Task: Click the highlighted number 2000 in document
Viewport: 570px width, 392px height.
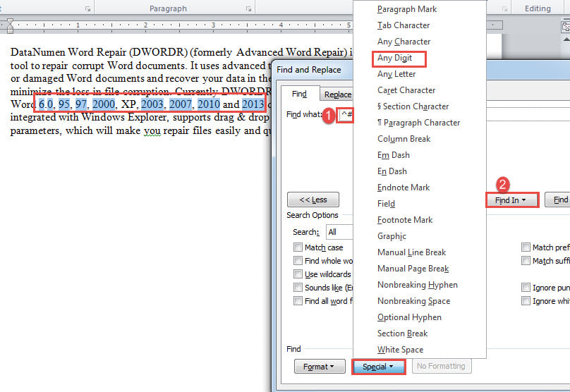Action: 104,104
